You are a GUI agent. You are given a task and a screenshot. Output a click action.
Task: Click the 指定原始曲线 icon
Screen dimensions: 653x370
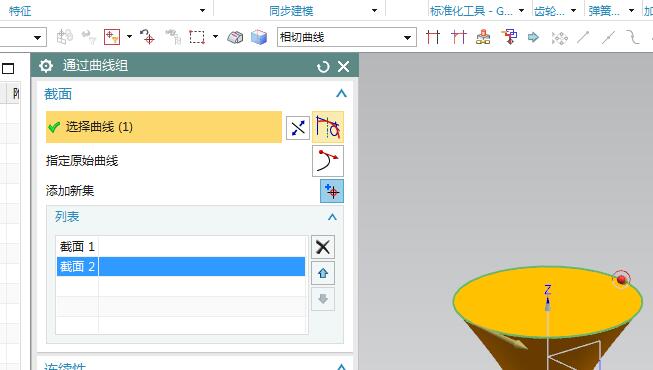328,161
